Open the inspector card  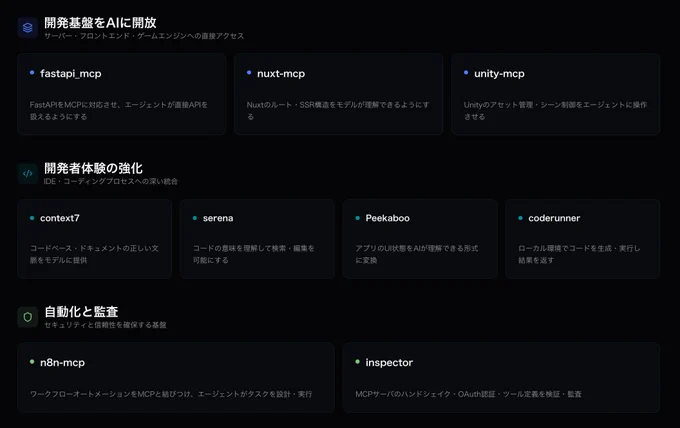[x=501, y=378]
